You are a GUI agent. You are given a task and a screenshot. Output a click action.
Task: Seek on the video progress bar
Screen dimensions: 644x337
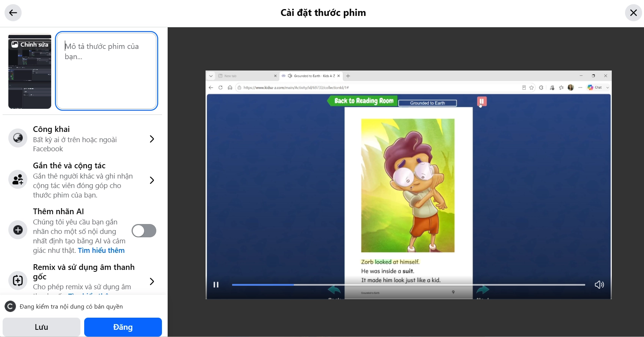point(408,285)
